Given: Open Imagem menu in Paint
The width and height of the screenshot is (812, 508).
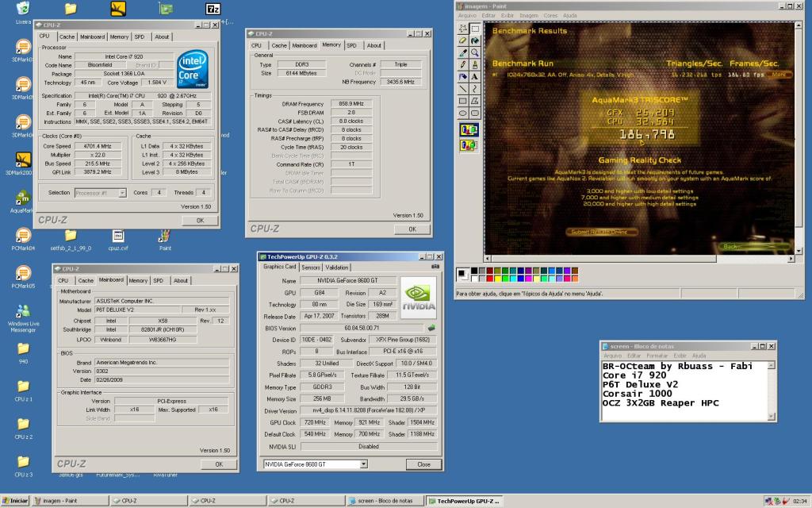Looking at the screenshot, I should pyautogui.click(x=529, y=16).
